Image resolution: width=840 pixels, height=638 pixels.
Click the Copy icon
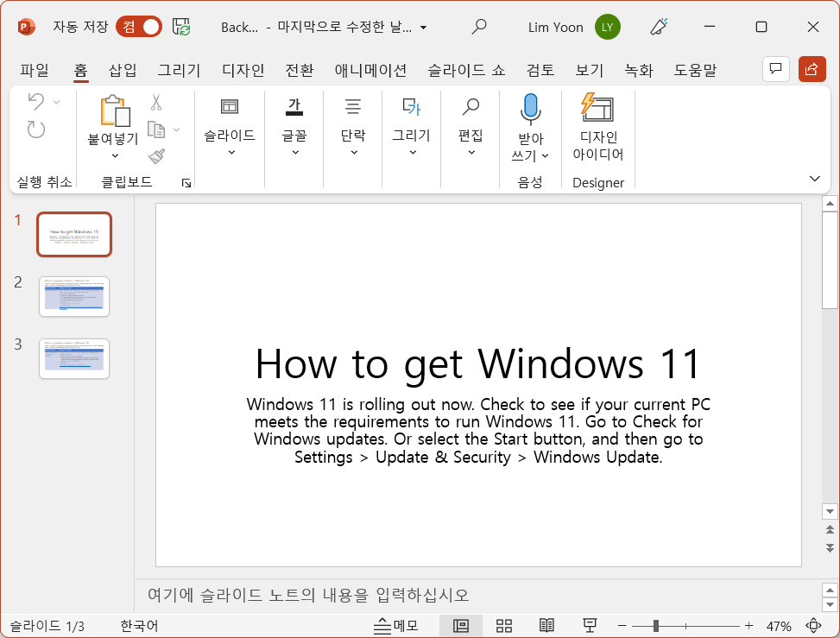tap(156, 129)
